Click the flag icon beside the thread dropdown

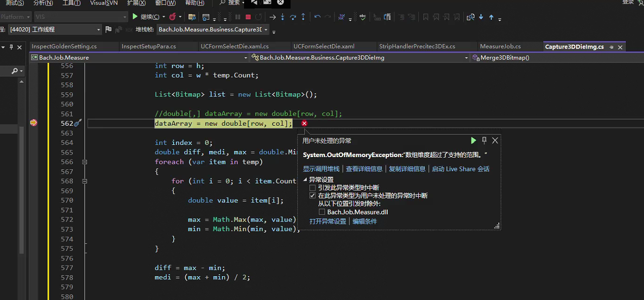coord(108,29)
